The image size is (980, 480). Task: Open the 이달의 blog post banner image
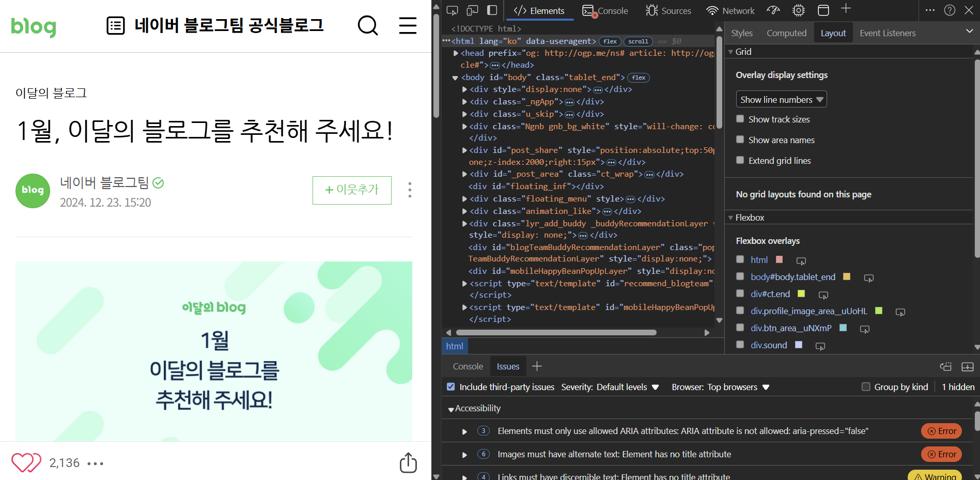214,351
